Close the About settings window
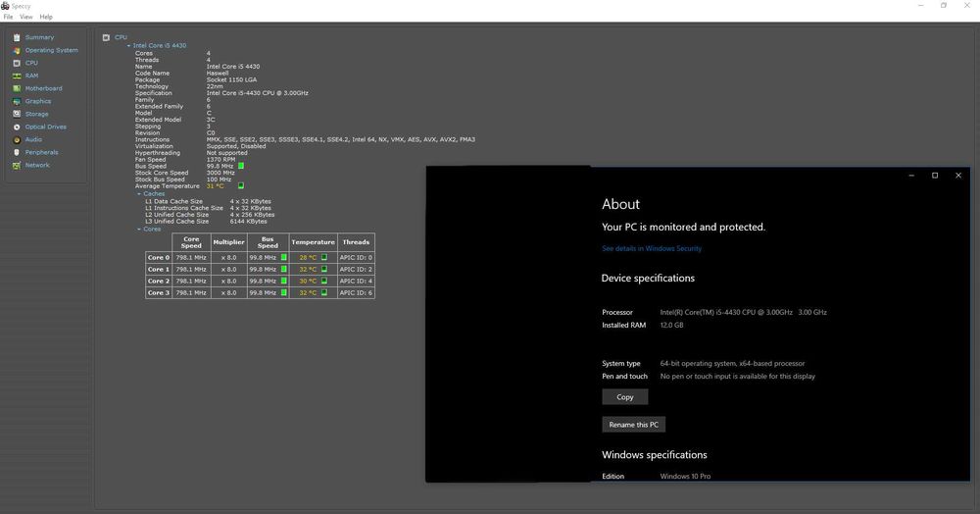The height and width of the screenshot is (514, 980). click(958, 176)
